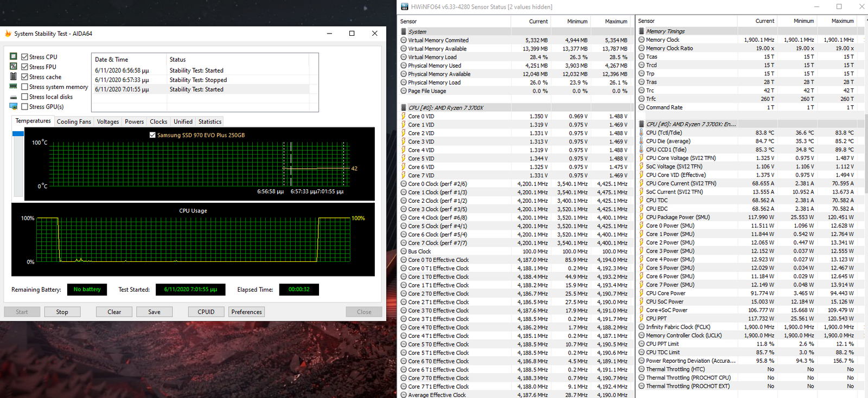Switch to the Voltages tab
This screenshot has height=398, width=868.
point(108,122)
